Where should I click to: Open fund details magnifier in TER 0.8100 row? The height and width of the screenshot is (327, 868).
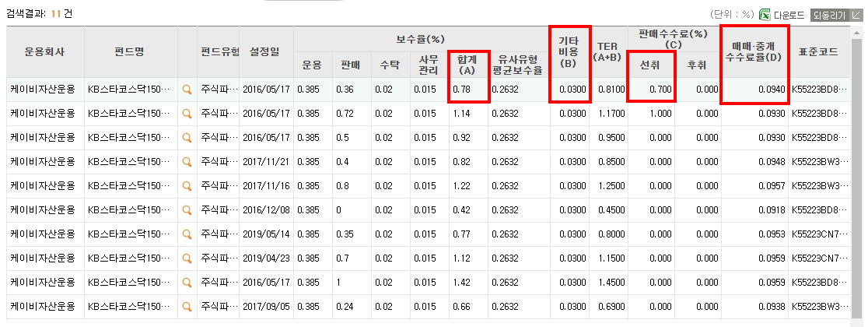(x=187, y=90)
